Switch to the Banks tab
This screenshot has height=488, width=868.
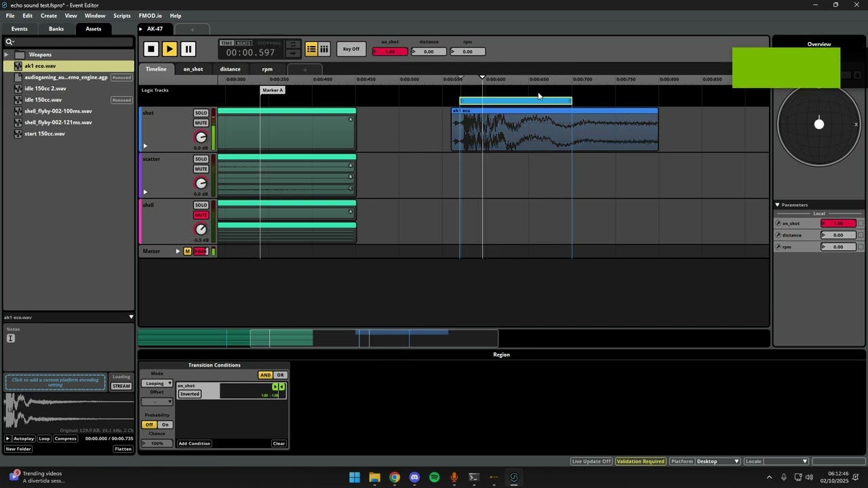[x=56, y=29]
